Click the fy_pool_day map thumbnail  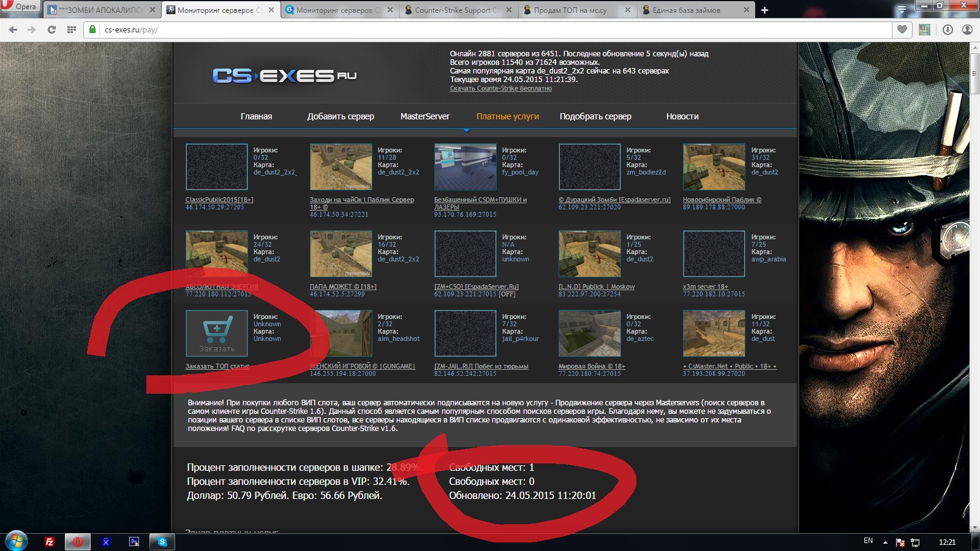click(x=466, y=167)
